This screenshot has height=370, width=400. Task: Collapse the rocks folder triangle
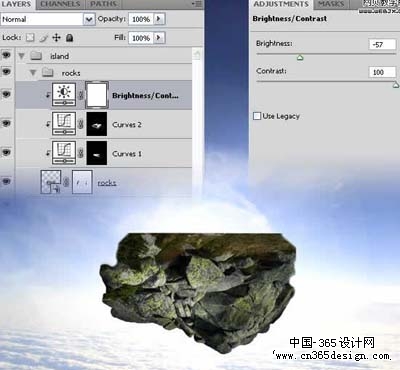coord(33,73)
